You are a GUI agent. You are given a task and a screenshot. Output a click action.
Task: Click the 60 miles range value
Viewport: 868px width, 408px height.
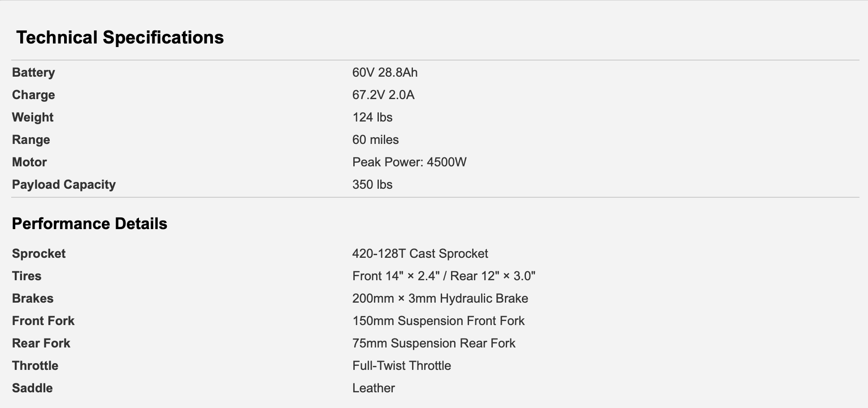pyautogui.click(x=375, y=139)
